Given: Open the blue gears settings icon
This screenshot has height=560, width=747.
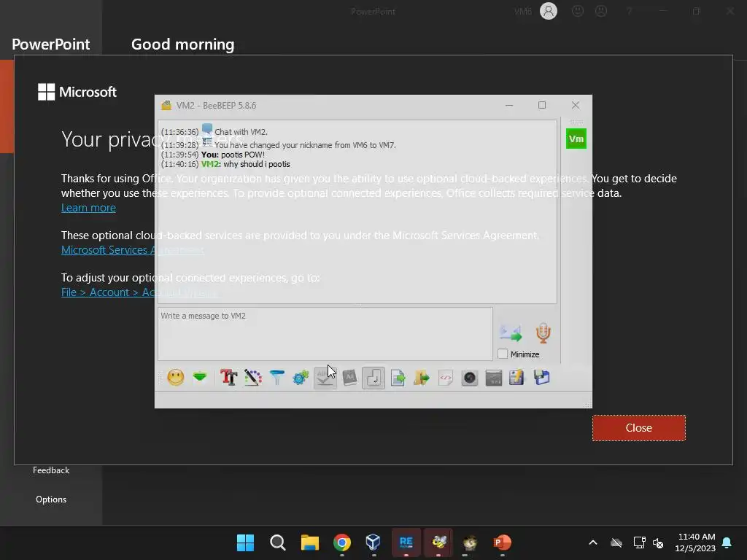Looking at the screenshot, I should [x=301, y=378].
